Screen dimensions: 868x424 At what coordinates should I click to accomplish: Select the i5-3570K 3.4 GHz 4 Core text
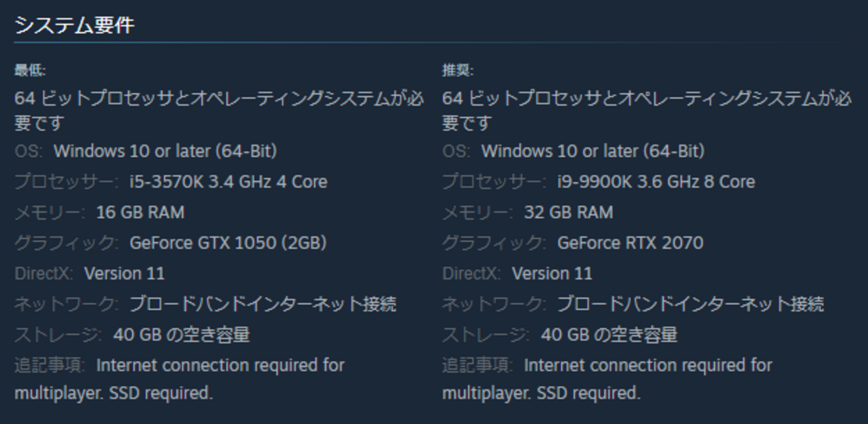point(228,182)
